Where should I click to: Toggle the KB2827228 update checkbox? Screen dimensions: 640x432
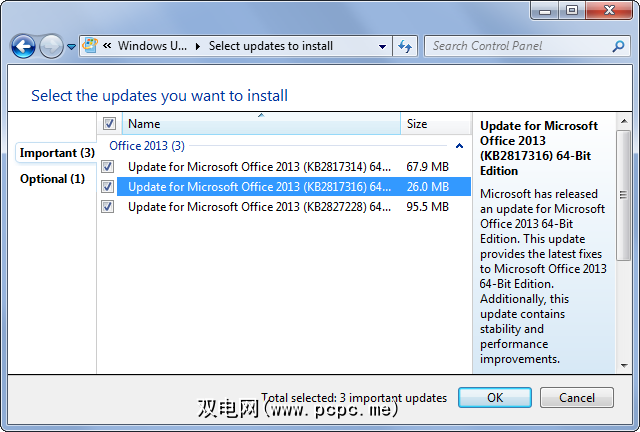click(x=108, y=207)
